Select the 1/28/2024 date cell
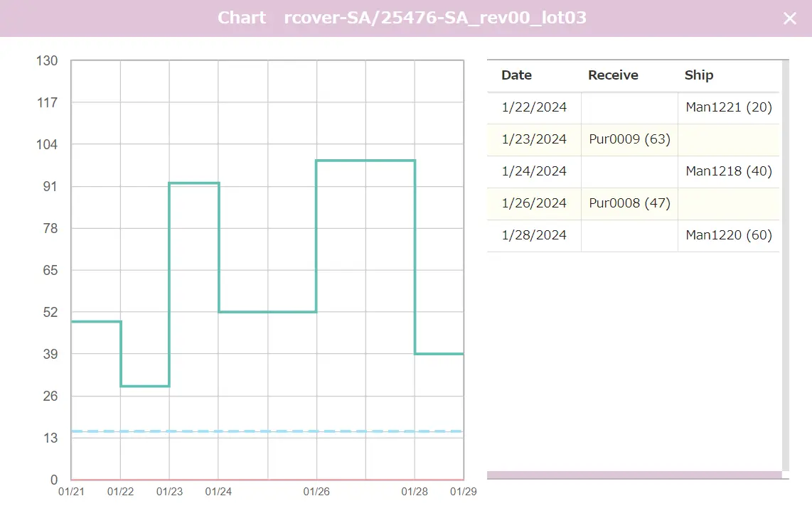The height and width of the screenshot is (518, 812). pyautogui.click(x=534, y=235)
